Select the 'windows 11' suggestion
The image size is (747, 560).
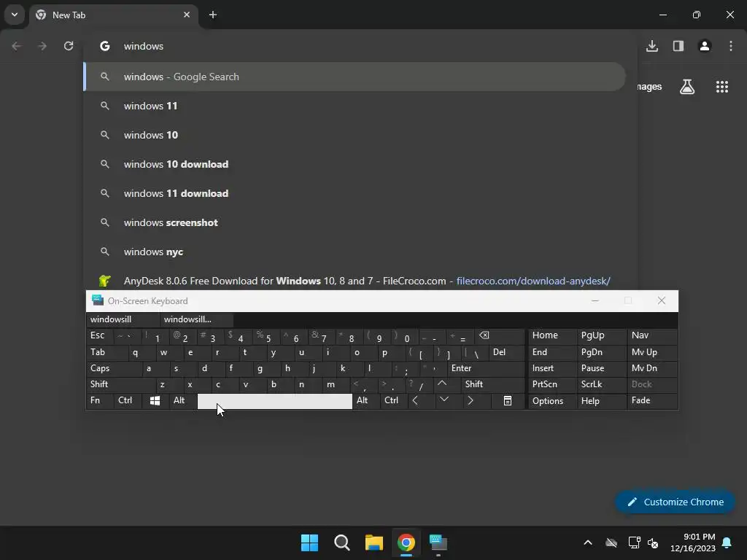click(x=355, y=106)
